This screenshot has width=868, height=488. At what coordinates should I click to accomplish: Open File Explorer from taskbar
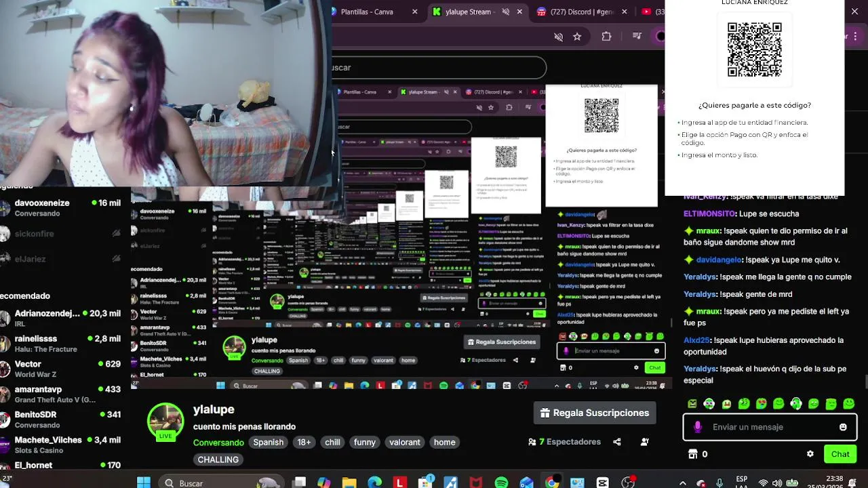point(349,483)
